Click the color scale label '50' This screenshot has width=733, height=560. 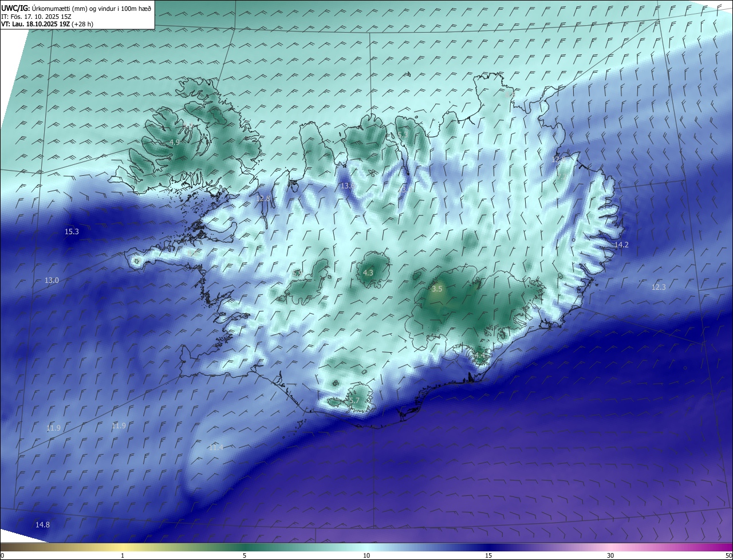tap(729, 556)
